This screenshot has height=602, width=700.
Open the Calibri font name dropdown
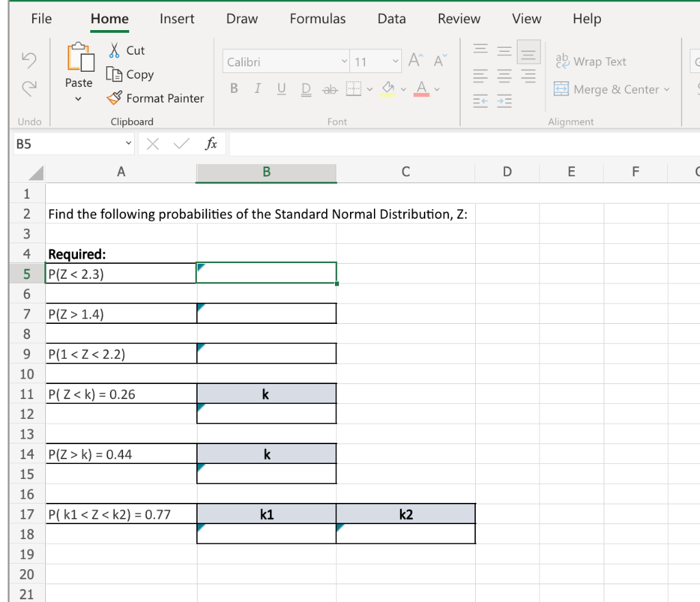click(x=345, y=61)
